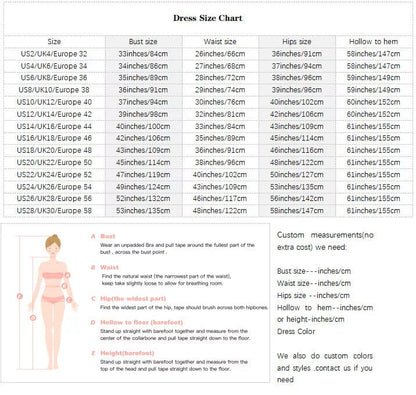Select hollow to hem "61inches/155cm" in US14 row

click(373, 126)
